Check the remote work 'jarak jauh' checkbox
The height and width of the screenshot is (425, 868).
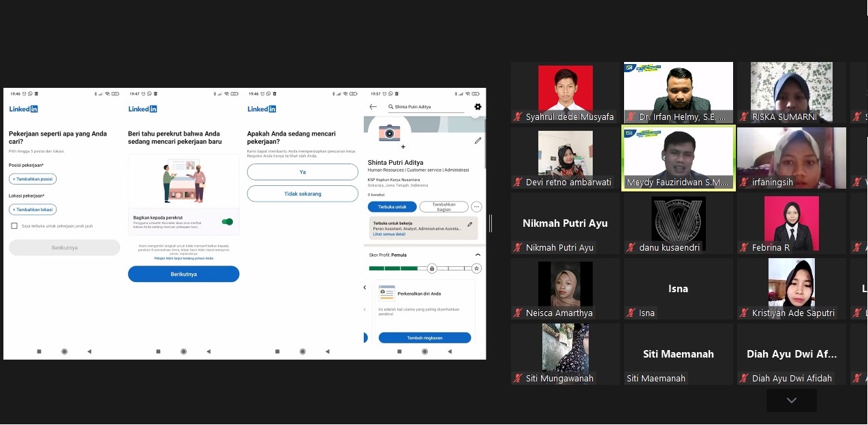pyautogui.click(x=14, y=225)
